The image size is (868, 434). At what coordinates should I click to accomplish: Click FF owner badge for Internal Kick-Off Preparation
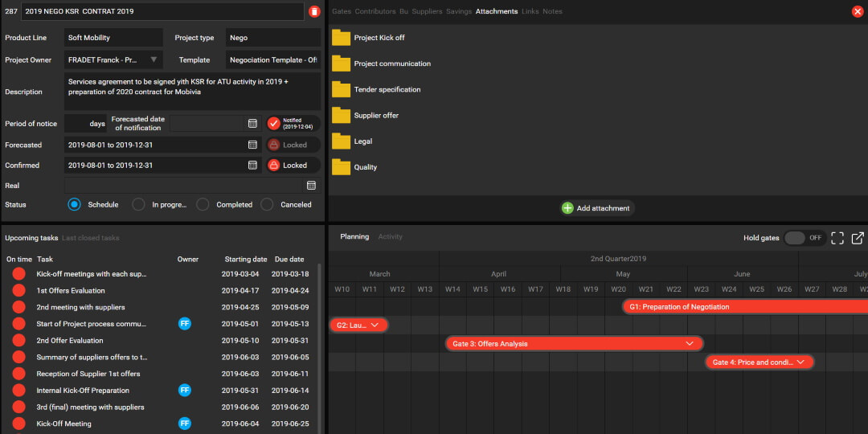[x=185, y=391]
